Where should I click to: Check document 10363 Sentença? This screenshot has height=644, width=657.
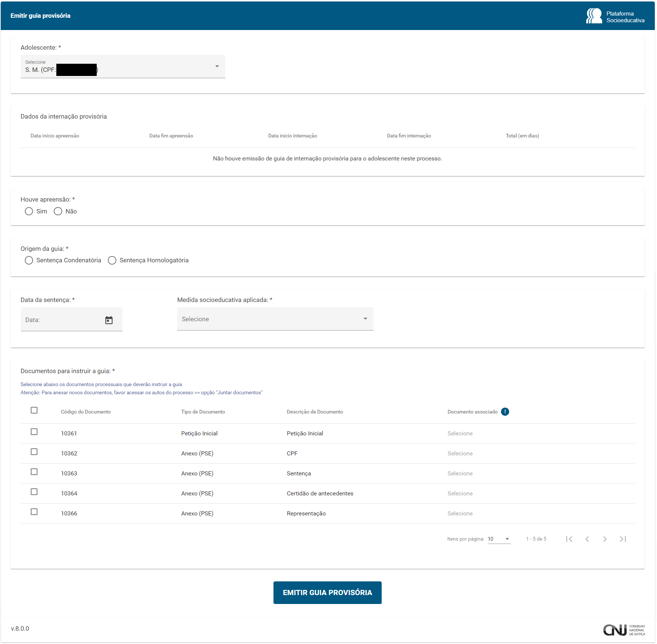click(x=34, y=472)
